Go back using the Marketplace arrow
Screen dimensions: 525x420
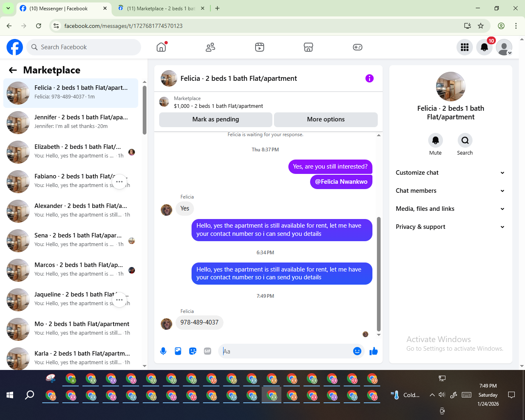pyautogui.click(x=13, y=70)
